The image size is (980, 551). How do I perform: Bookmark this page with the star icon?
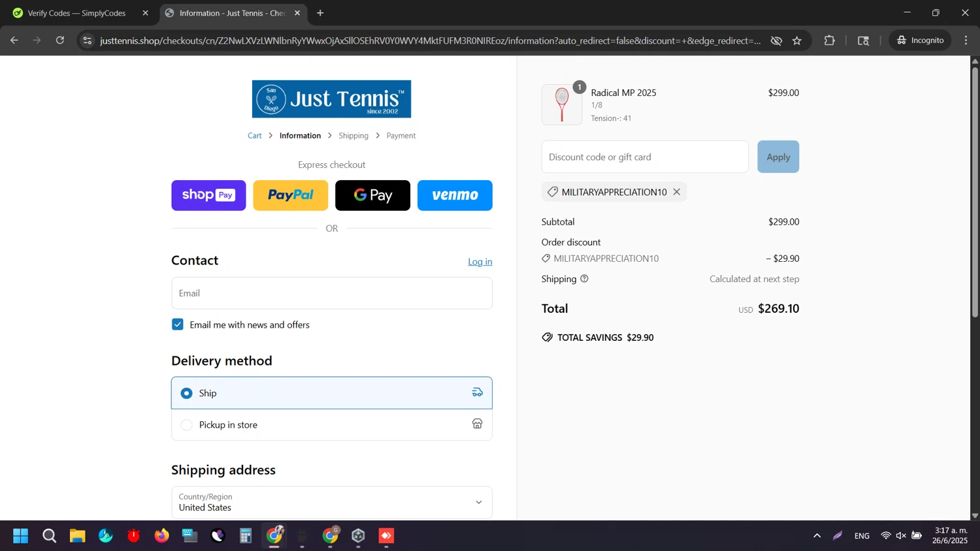coord(797,40)
